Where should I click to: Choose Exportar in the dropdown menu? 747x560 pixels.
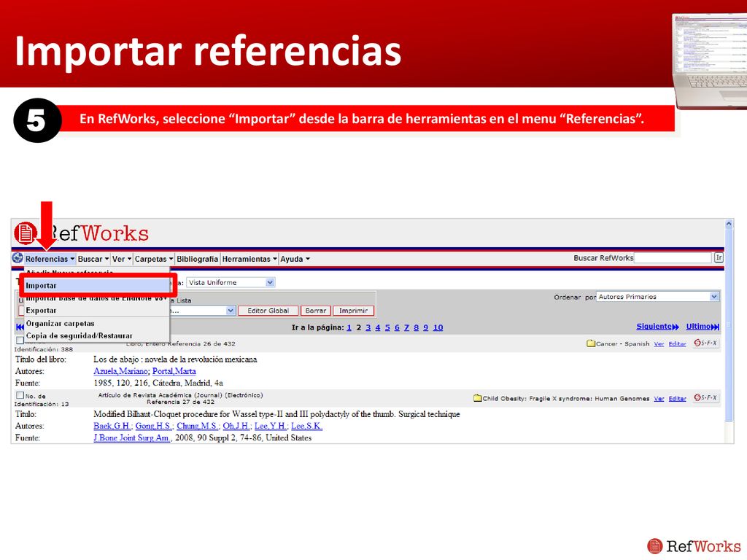pyautogui.click(x=97, y=311)
